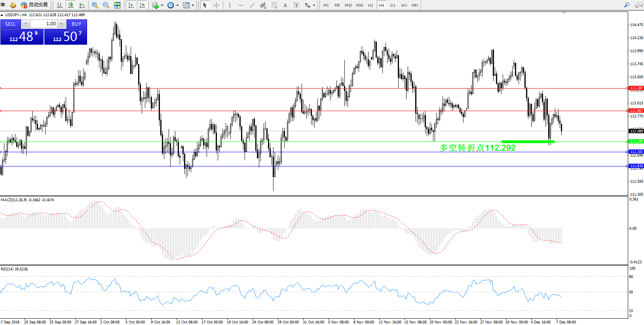
Task: Click the Tile Windows icon
Action: click(x=117, y=5)
